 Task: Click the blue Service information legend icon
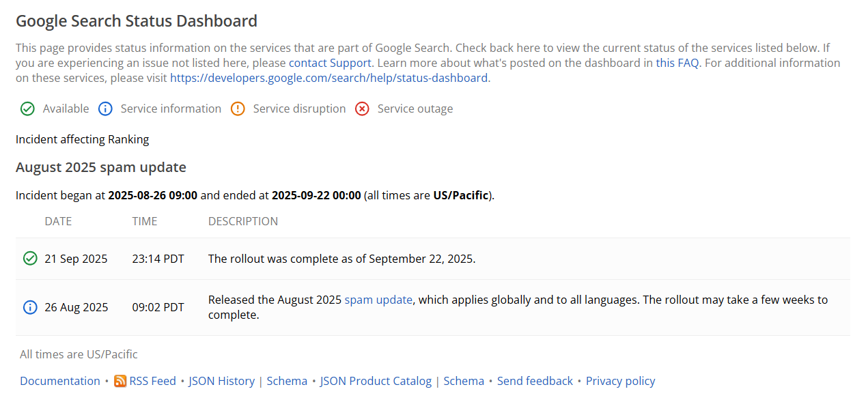[x=105, y=109]
